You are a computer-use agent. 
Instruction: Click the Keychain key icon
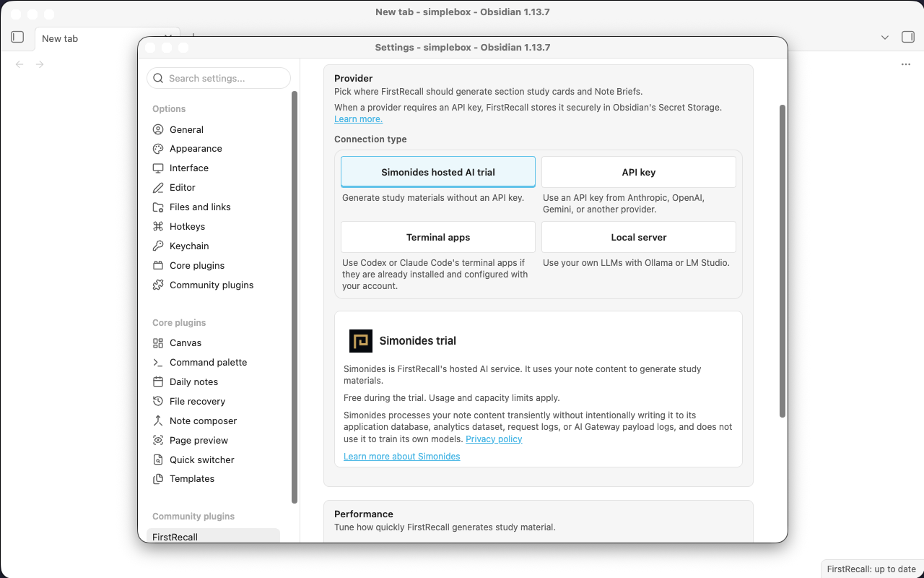click(x=158, y=246)
